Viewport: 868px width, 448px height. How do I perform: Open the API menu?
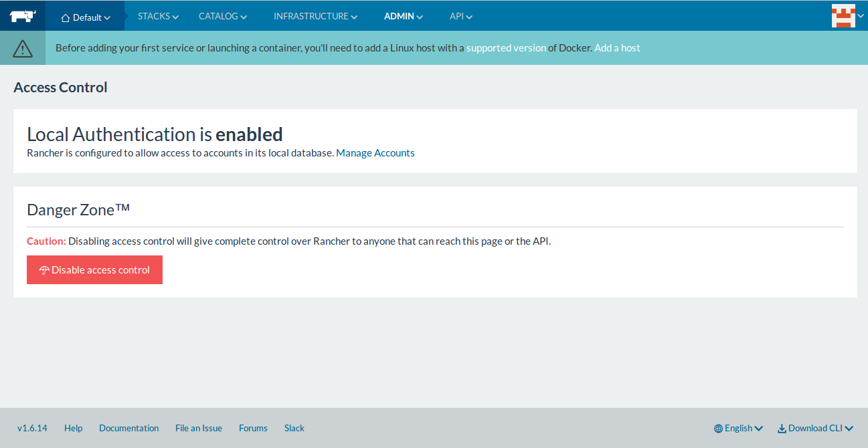[461, 16]
